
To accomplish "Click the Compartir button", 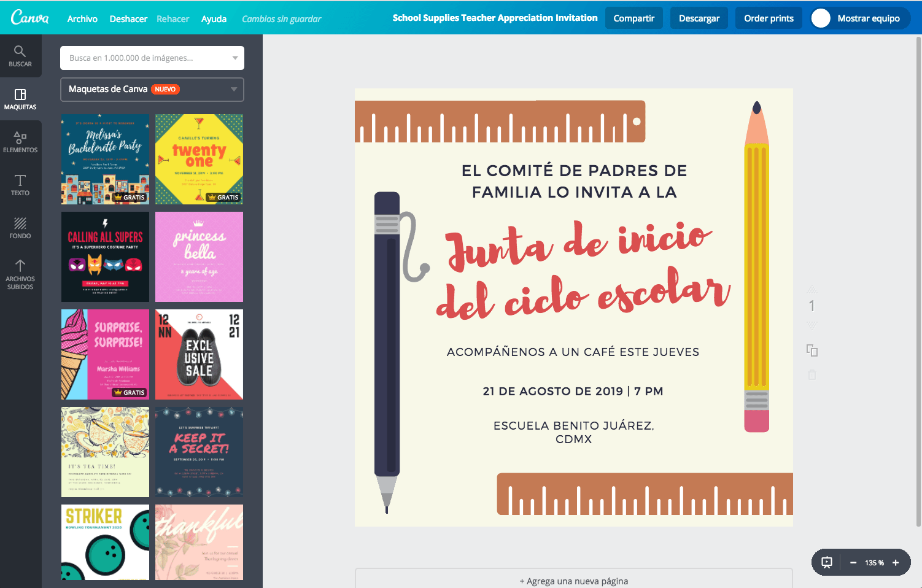I will click(x=633, y=18).
